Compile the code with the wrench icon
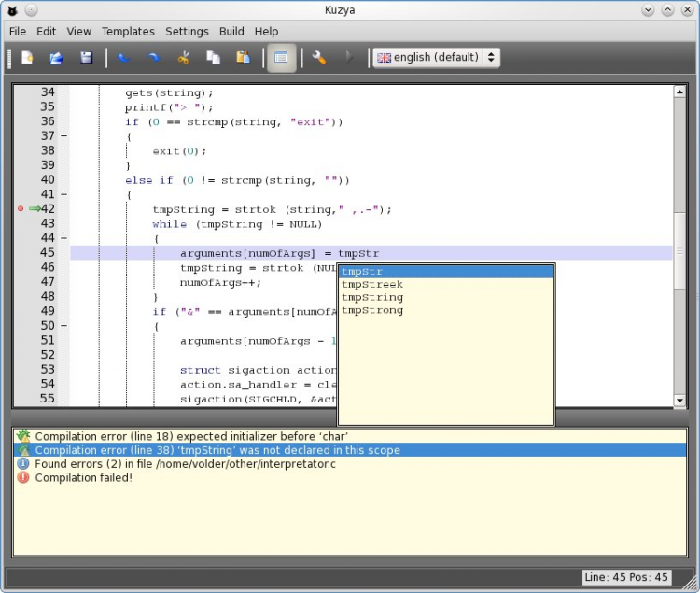Viewport: 700px width, 593px height. [319, 58]
